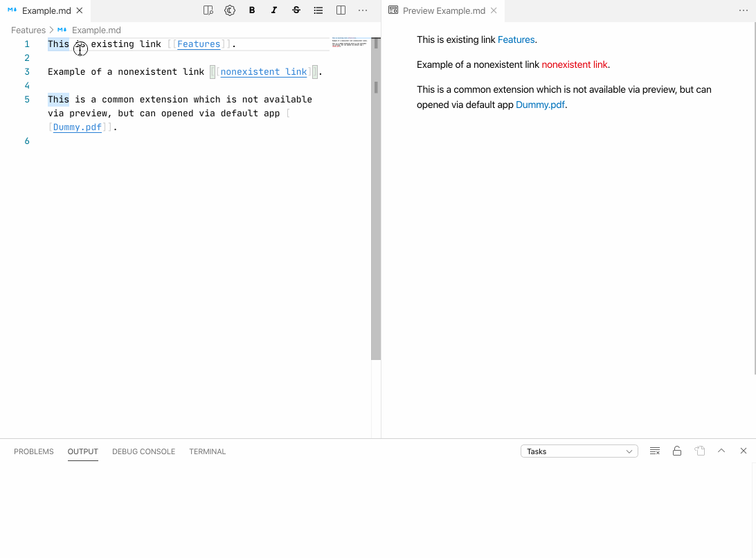Select Features in the breadcrumb bar
Image resolution: width=756 pixels, height=558 pixels.
point(28,30)
